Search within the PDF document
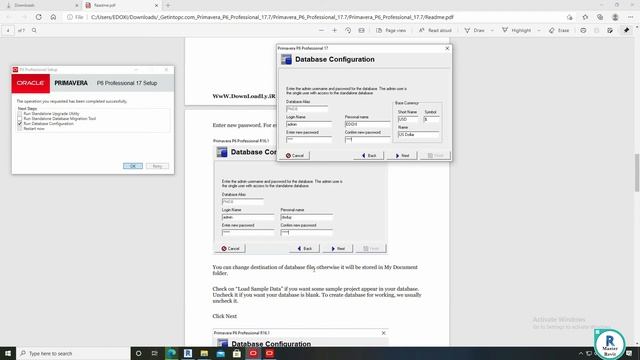This screenshot has width=640, height=360. 34,30
